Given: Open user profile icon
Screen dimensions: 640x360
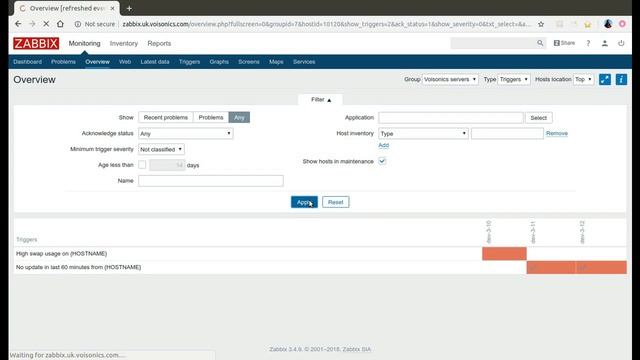Looking at the screenshot, I should point(604,43).
